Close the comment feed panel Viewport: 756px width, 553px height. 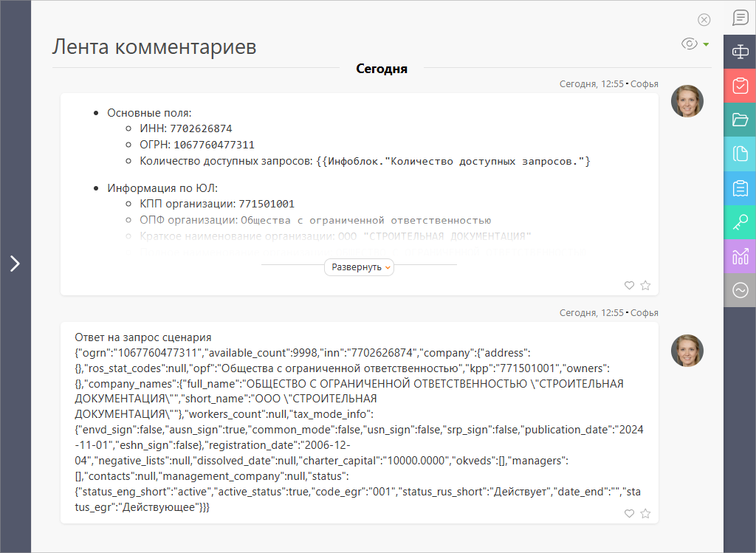[x=704, y=20]
